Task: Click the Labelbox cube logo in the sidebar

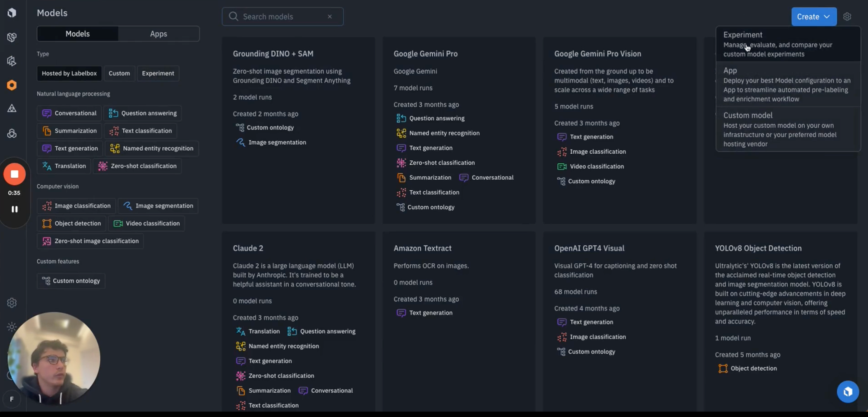Action: (12, 13)
